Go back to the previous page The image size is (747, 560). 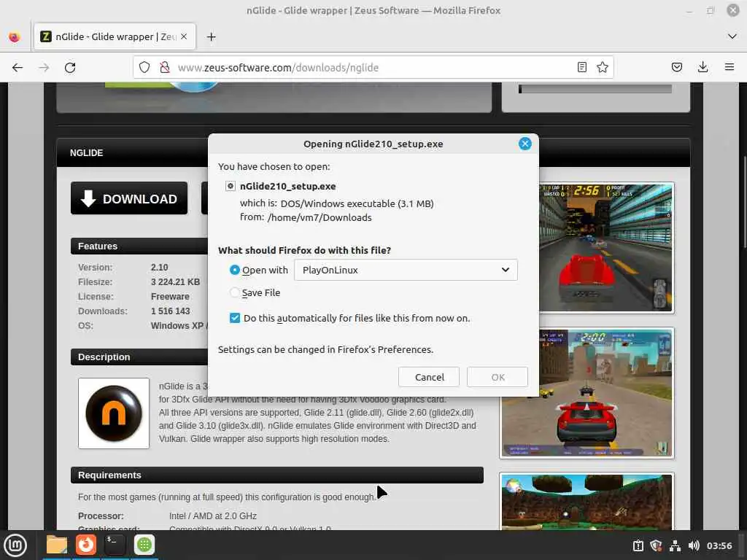pos(18,68)
